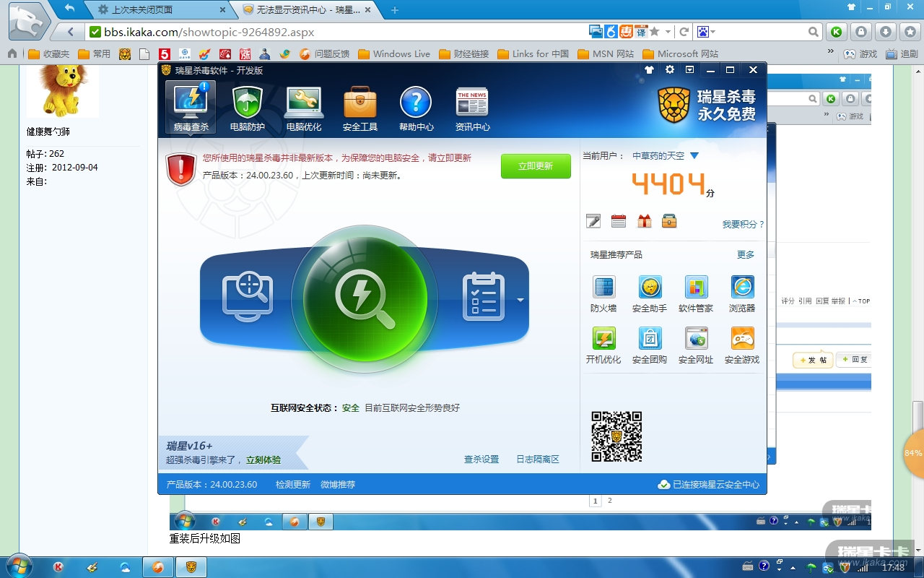
Task: Click the red gift box icon
Action: pyautogui.click(x=644, y=221)
